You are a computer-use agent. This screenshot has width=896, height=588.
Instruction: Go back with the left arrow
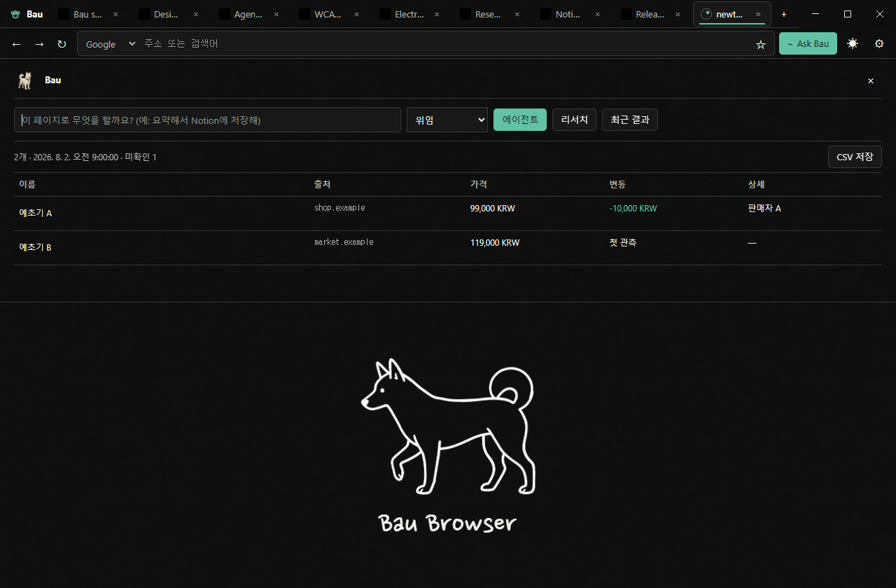pyautogui.click(x=17, y=44)
